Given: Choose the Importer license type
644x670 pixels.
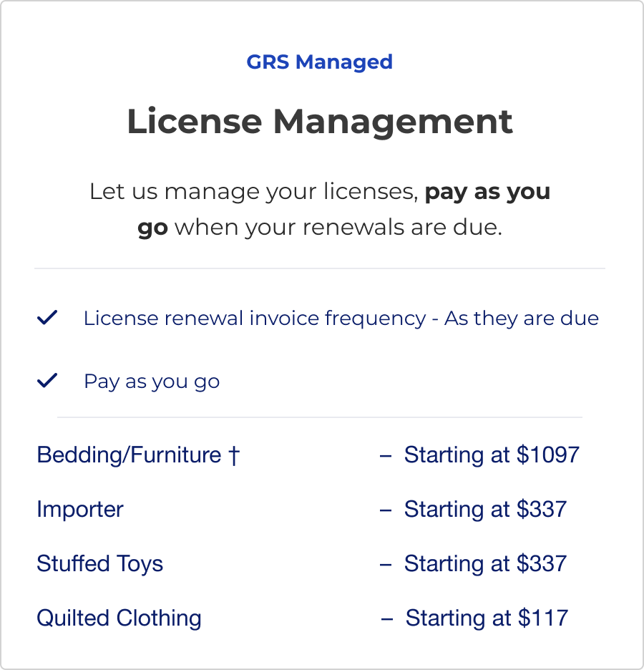Looking at the screenshot, I should pyautogui.click(x=80, y=510).
